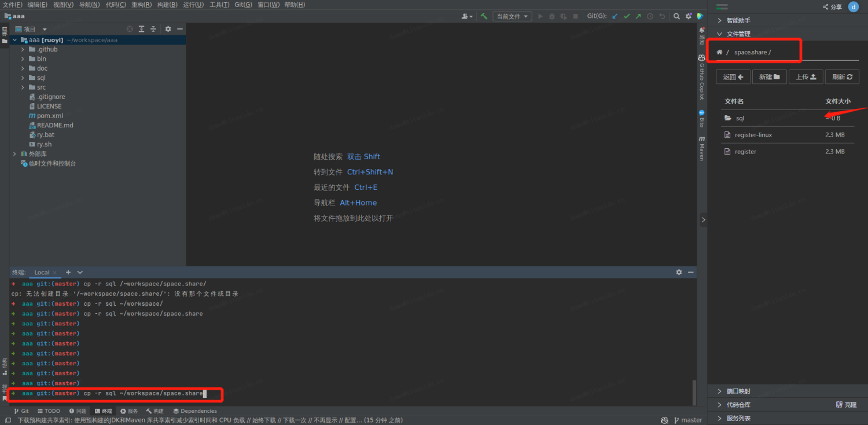The width and height of the screenshot is (868, 425).
Task: Click the Run play icon in toolbar
Action: point(540,16)
